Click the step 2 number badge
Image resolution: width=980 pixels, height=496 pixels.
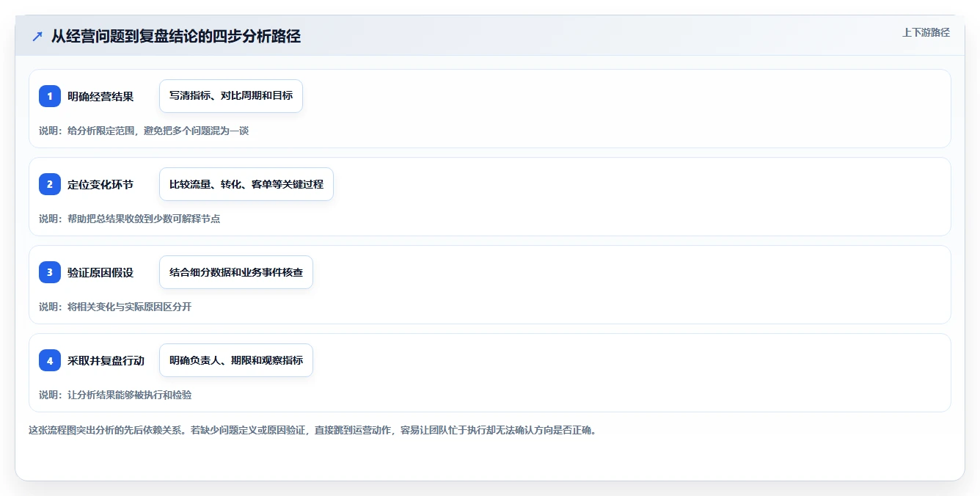[x=50, y=184]
